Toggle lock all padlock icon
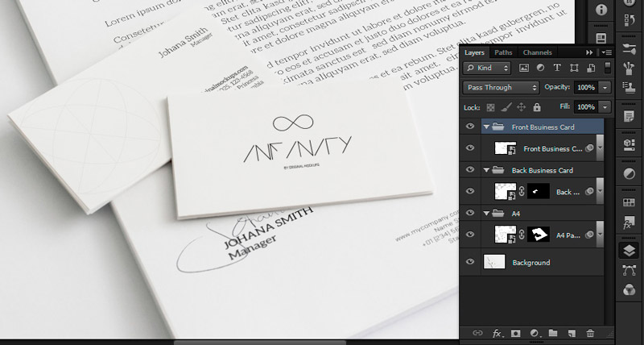This screenshot has width=644, height=345. [x=537, y=107]
